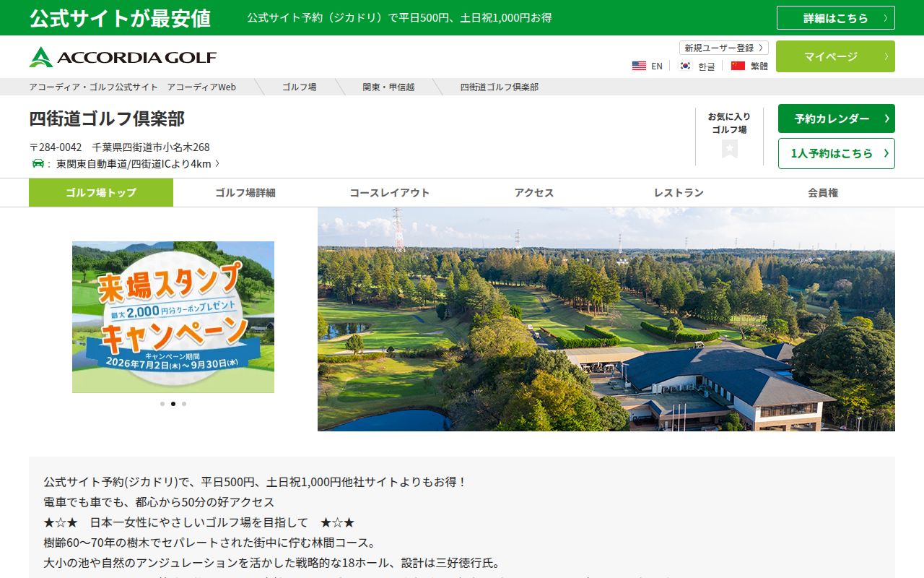The width and height of the screenshot is (924, 578).
Task: Click 新規ユーザー登録 button
Action: pyautogui.click(x=724, y=48)
